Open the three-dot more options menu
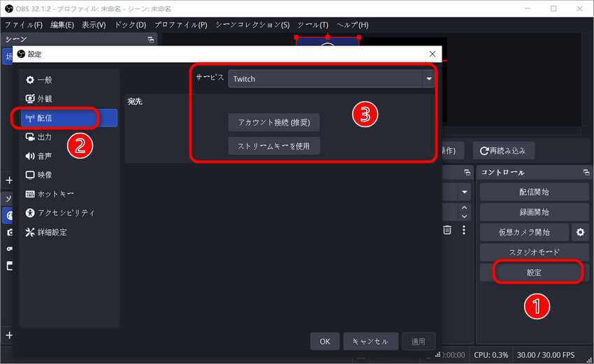The height and width of the screenshot is (364, 594). pos(464,230)
